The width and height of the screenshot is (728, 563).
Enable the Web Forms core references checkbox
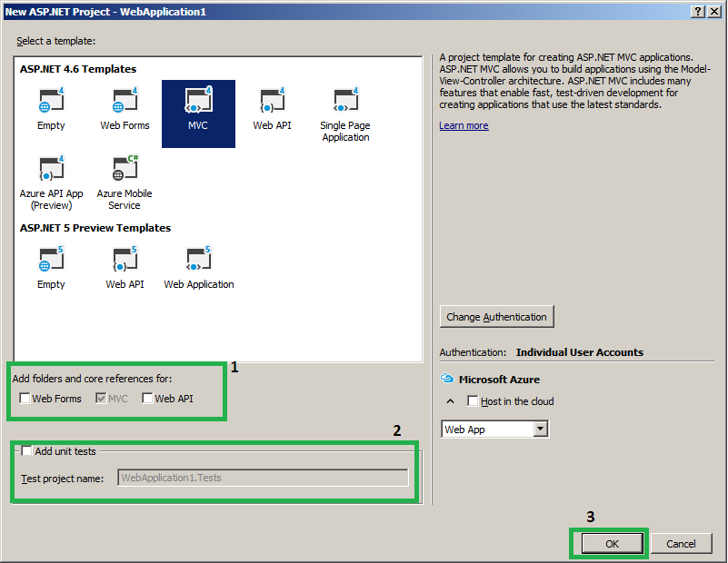[25, 398]
